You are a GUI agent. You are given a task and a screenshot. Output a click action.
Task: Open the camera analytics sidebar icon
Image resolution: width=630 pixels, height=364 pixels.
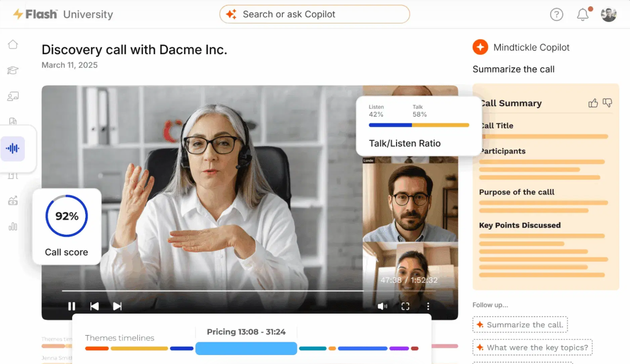click(x=13, y=200)
